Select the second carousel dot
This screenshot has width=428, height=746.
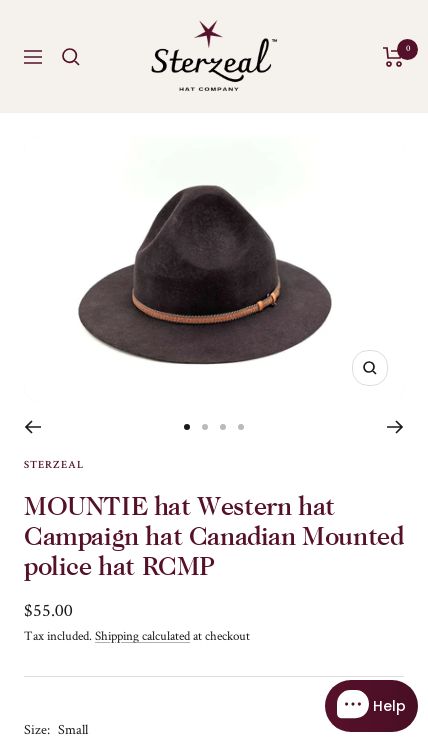click(x=205, y=427)
